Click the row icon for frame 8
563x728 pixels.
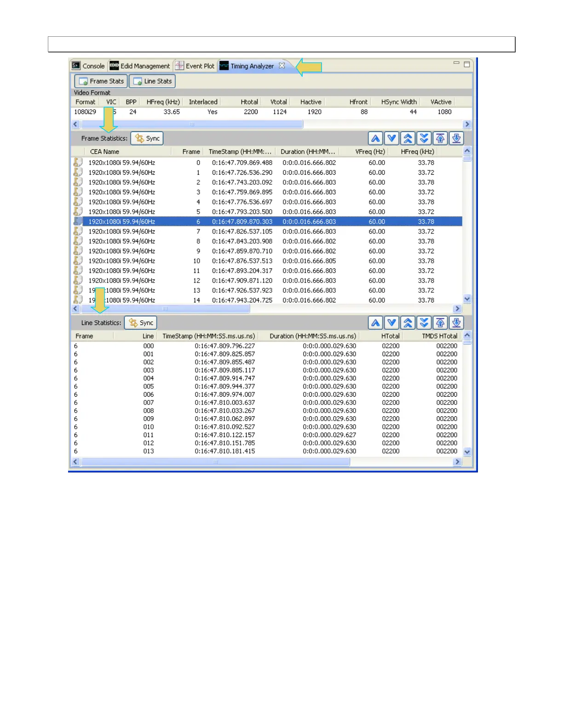pyautogui.click(x=78, y=241)
